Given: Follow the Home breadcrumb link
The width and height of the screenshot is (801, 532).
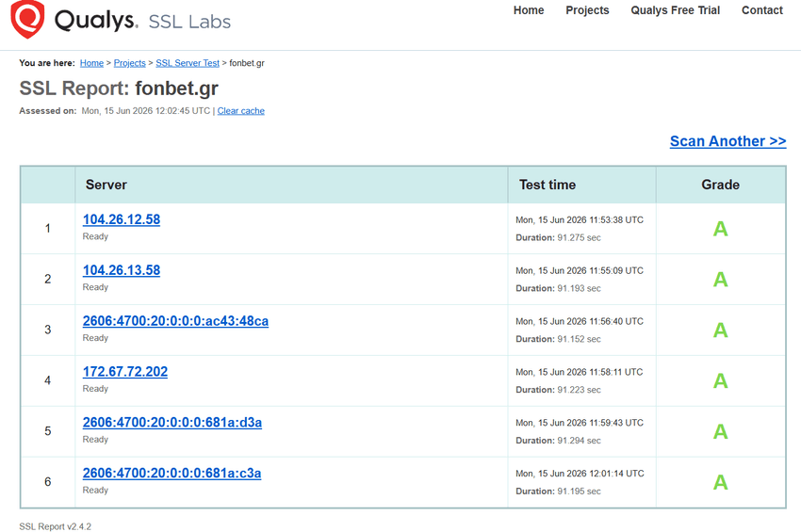Looking at the screenshot, I should pyautogui.click(x=91, y=63).
